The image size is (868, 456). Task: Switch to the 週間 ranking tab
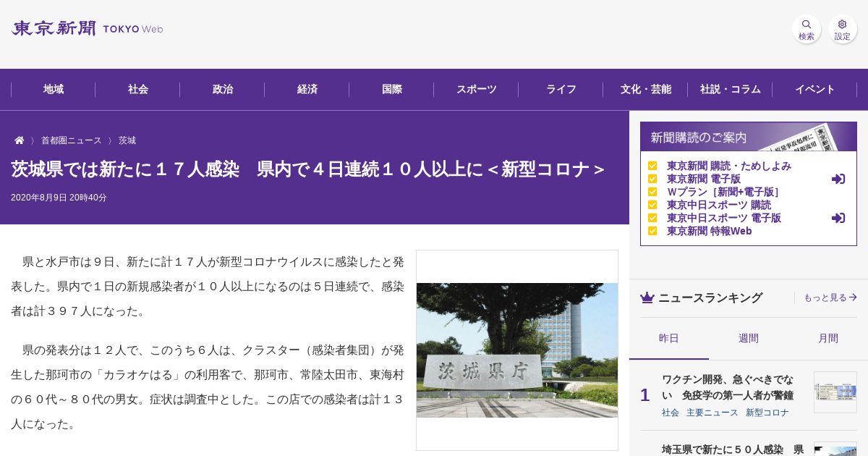click(x=749, y=338)
